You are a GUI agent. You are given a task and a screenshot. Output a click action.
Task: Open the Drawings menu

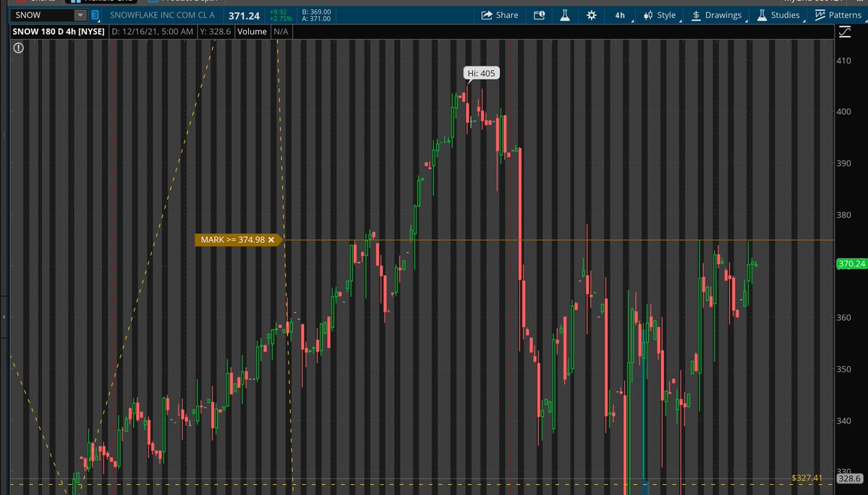pos(717,15)
